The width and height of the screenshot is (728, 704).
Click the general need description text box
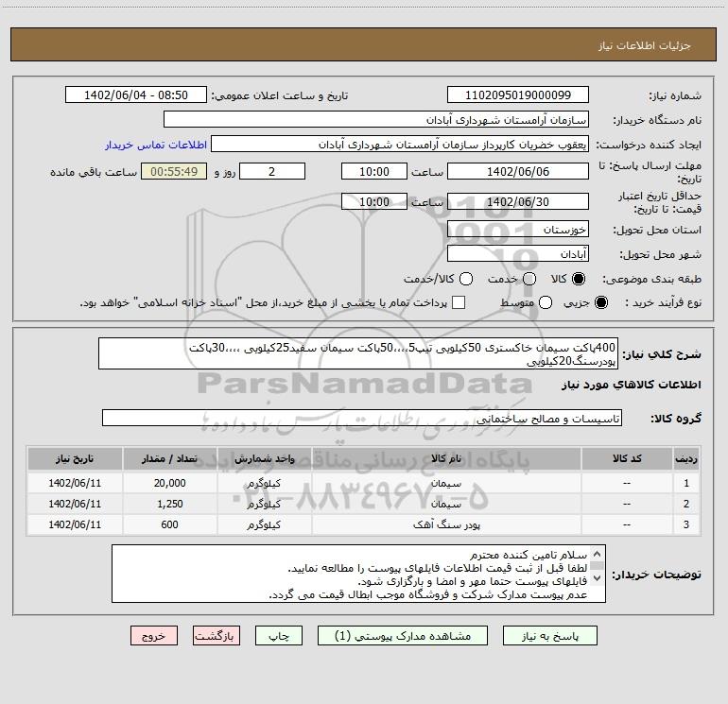tap(358, 353)
